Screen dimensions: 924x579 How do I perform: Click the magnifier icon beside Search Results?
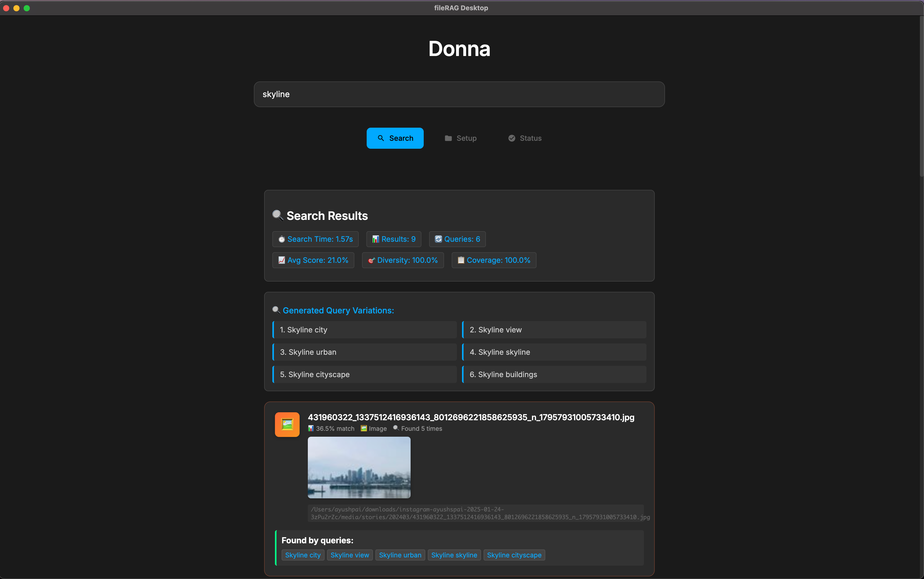point(278,216)
